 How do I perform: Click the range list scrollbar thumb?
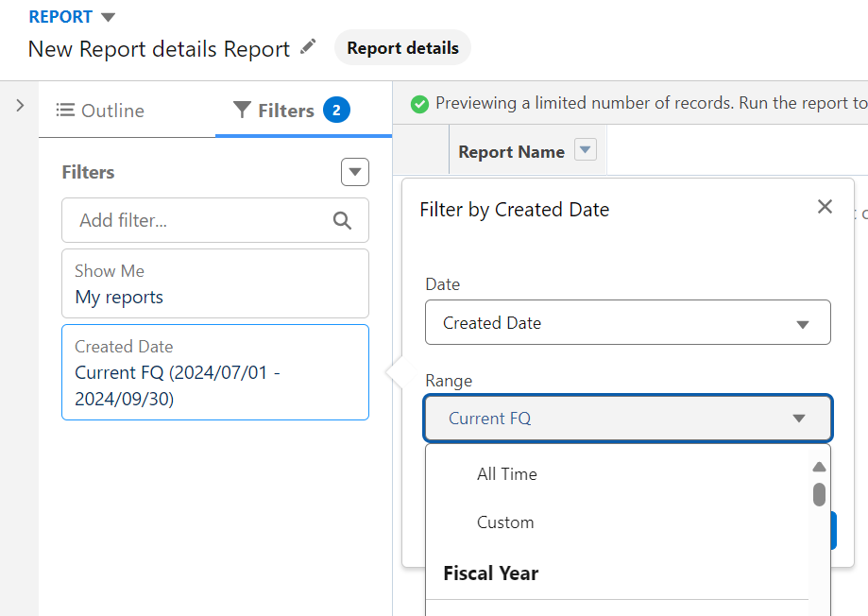pyautogui.click(x=819, y=494)
